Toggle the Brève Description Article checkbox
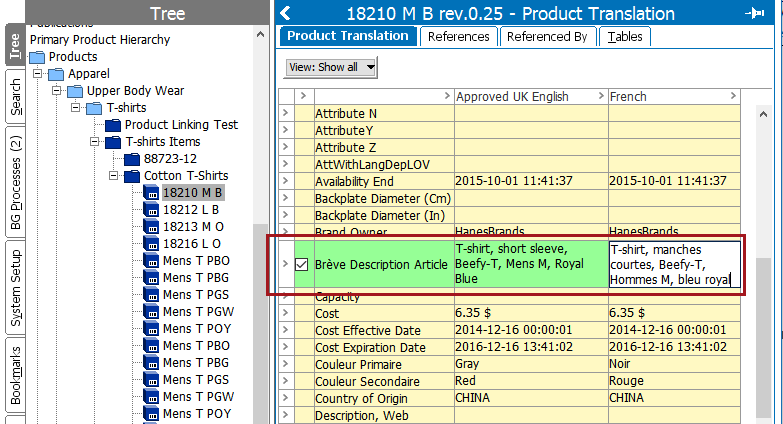Image resolution: width=783 pixels, height=424 pixels. 302,264
